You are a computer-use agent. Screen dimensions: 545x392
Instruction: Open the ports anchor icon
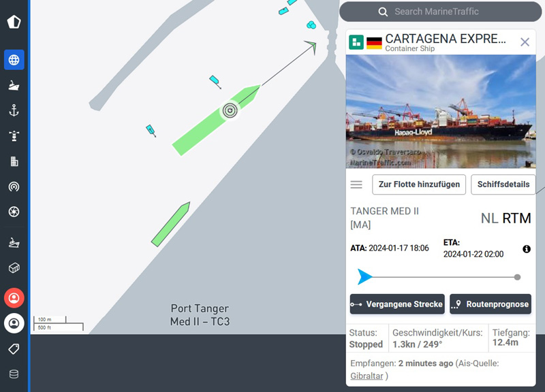(14, 110)
